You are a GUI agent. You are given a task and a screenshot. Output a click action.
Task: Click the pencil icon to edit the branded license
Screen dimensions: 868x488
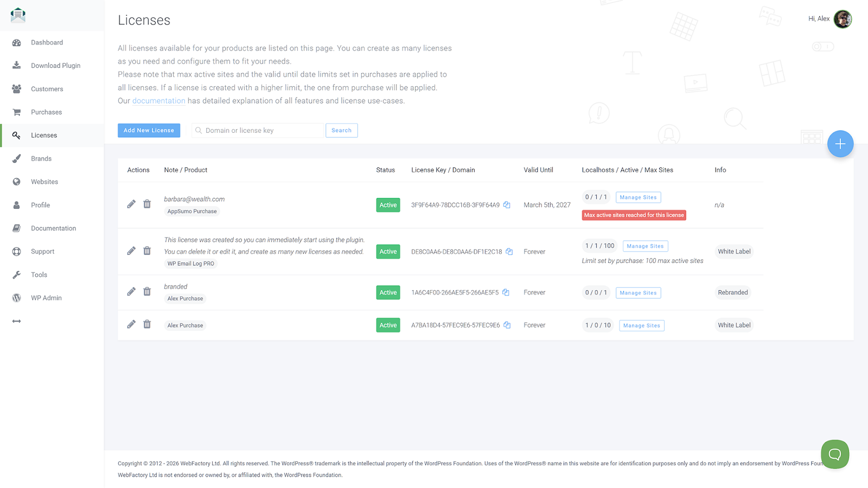click(131, 291)
